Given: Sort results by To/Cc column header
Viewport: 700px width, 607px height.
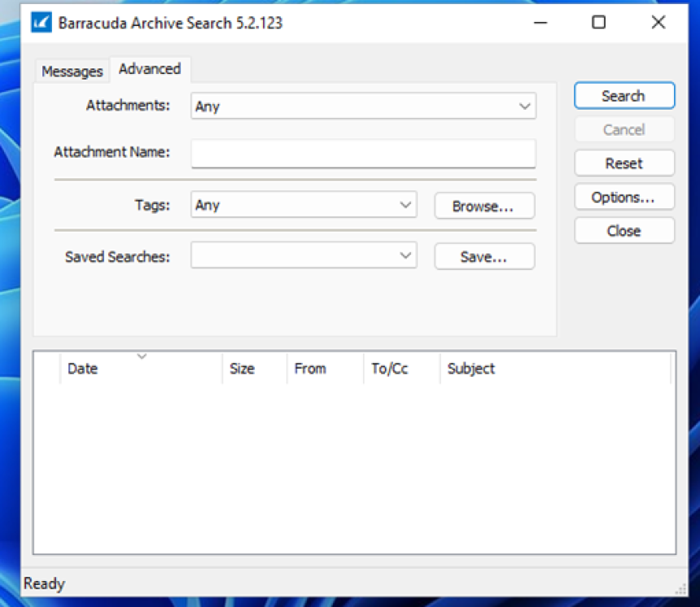Looking at the screenshot, I should [402, 369].
